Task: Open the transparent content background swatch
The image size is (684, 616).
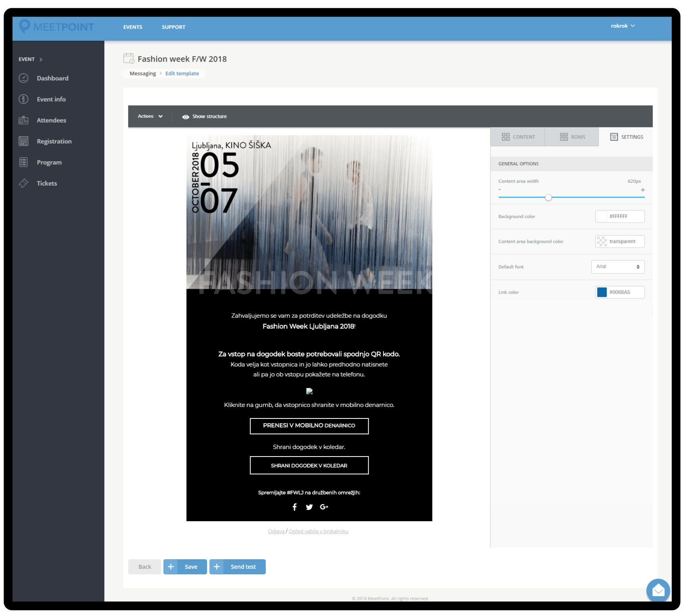Action: point(602,242)
